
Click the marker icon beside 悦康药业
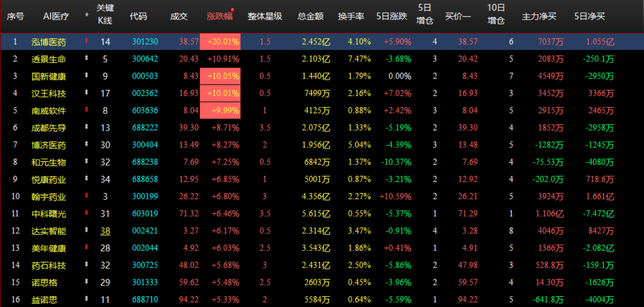87,179
